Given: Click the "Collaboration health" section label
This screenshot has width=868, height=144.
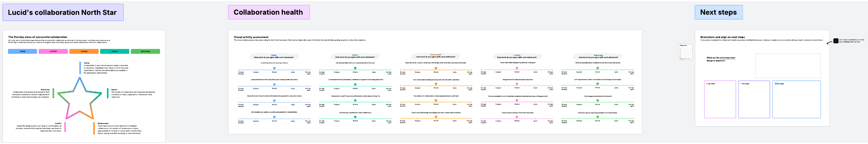Looking at the screenshot, I should point(269,12).
